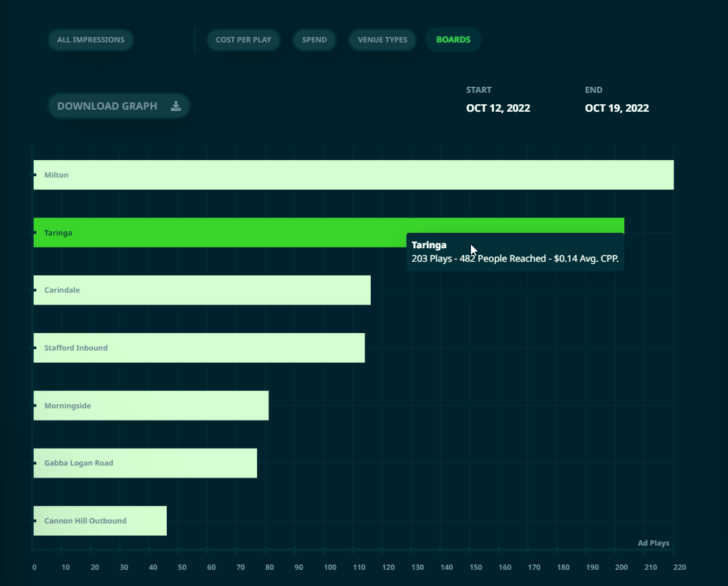Click the Milton bar in the chart
Screen dimensions: 728x586
(x=353, y=175)
